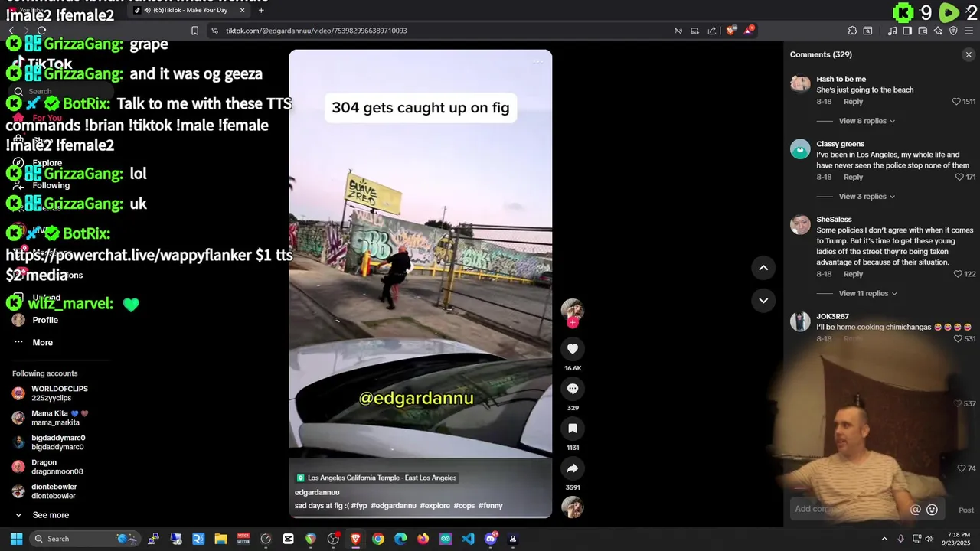The width and height of the screenshot is (980, 551).
Task: Open Dragon dragonmoon08 account
Action: click(x=47, y=467)
